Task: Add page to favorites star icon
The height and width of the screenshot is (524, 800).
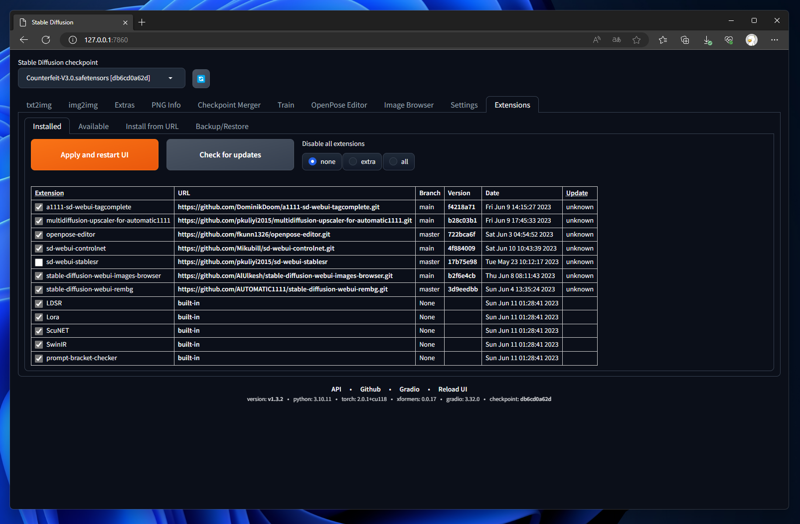Action: (x=636, y=40)
